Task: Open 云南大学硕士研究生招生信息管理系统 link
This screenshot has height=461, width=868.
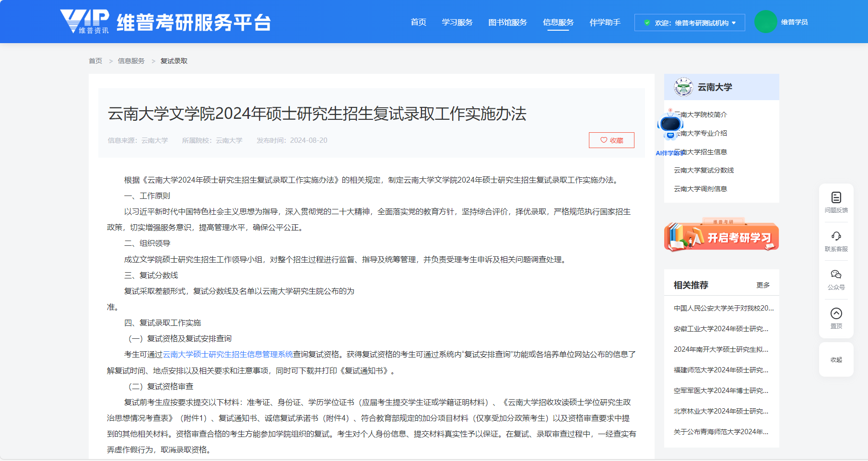Action: tap(228, 355)
